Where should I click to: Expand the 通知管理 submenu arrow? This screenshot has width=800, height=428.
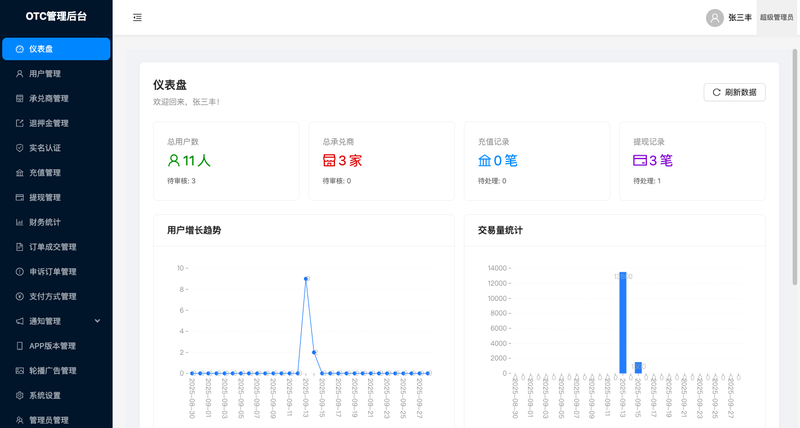[97, 321]
